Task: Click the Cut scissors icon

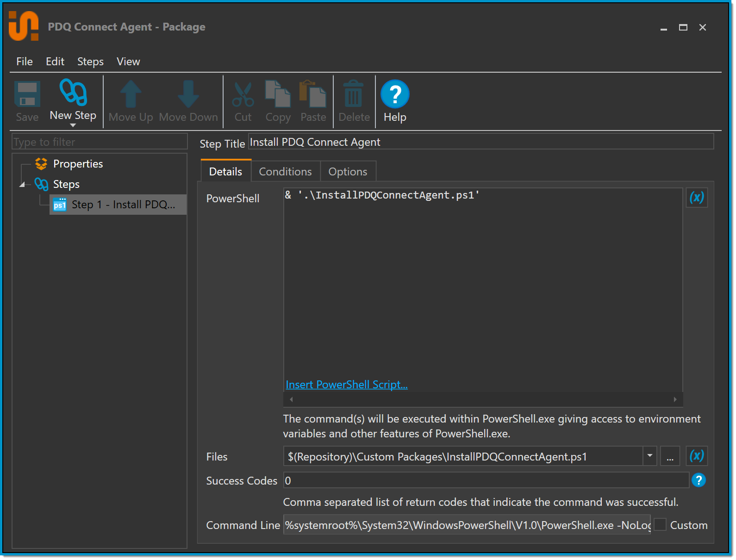Action: coord(243,94)
